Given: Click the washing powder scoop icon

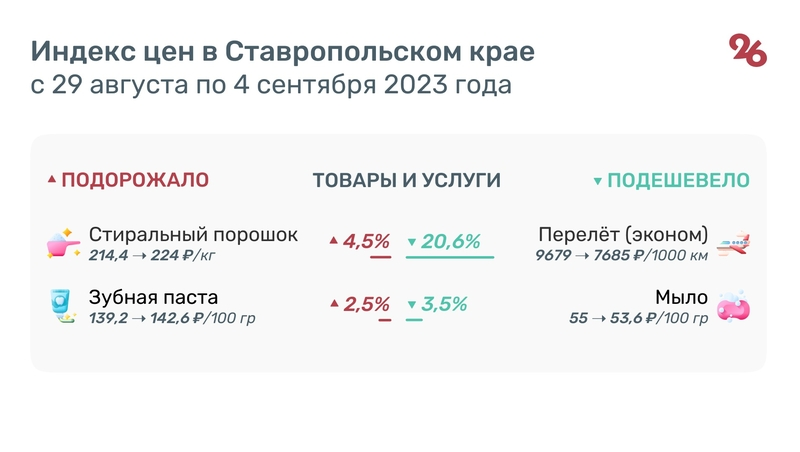Looking at the screenshot, I should click(x=62, y=244).
